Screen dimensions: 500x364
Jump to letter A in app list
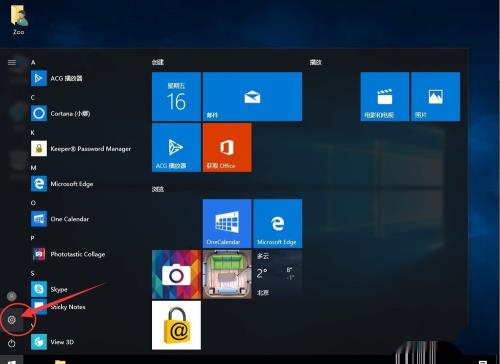point(33,62)
